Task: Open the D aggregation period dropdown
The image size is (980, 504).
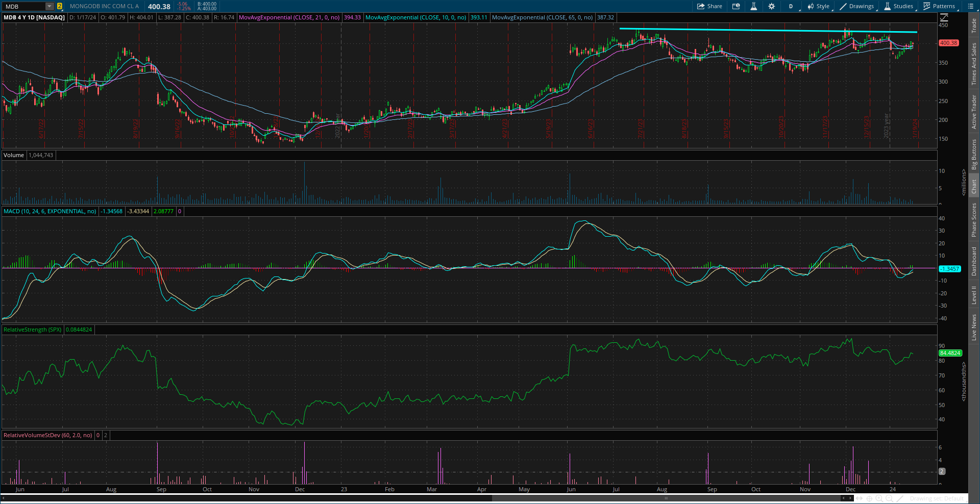Action: pyautogui.click(x=791, y=6)
